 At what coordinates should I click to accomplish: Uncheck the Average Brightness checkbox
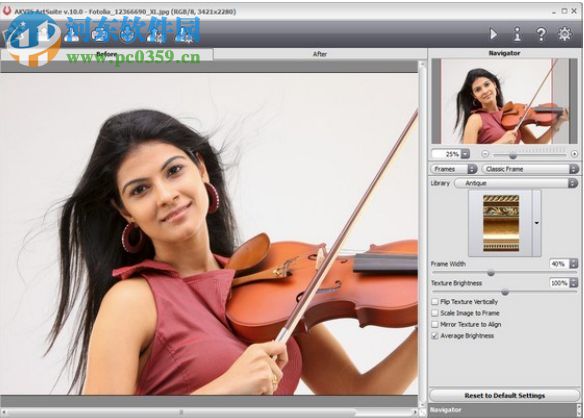pyautogui.click(x=435, y=336)
